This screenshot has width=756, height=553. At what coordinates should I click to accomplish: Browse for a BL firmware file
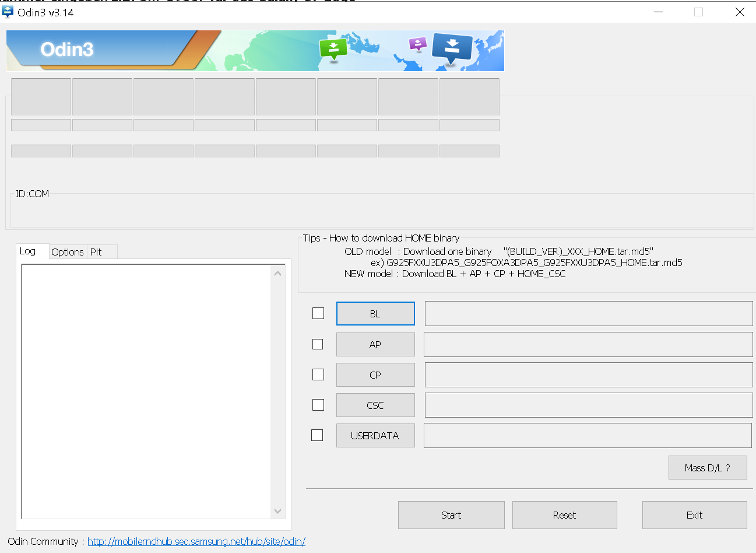(x=375, y=314)
